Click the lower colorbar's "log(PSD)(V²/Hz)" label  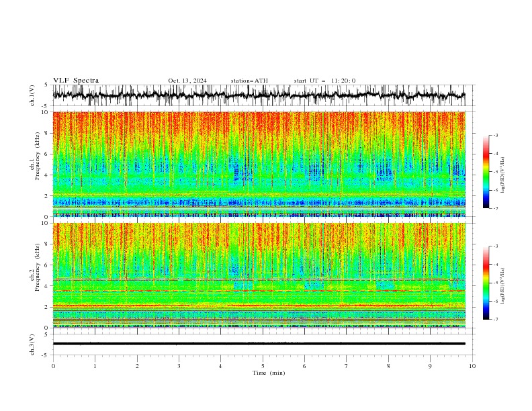503,286
